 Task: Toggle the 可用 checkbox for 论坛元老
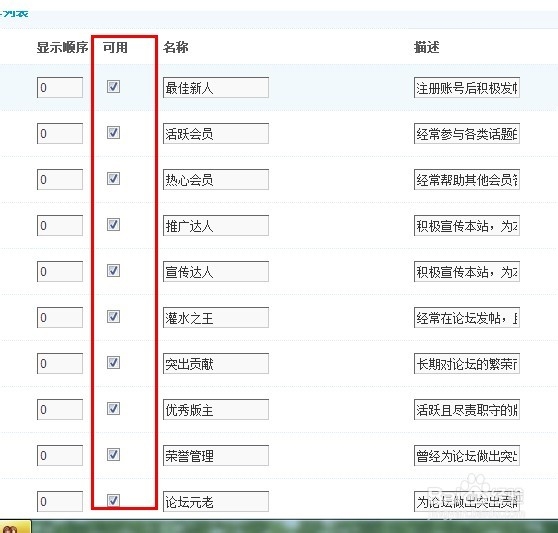pos(113,500)
